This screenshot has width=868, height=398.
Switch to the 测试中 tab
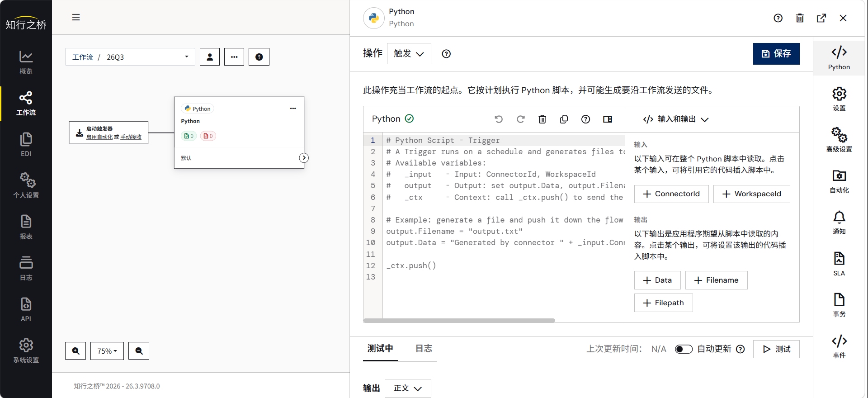[x=380, y=348]
